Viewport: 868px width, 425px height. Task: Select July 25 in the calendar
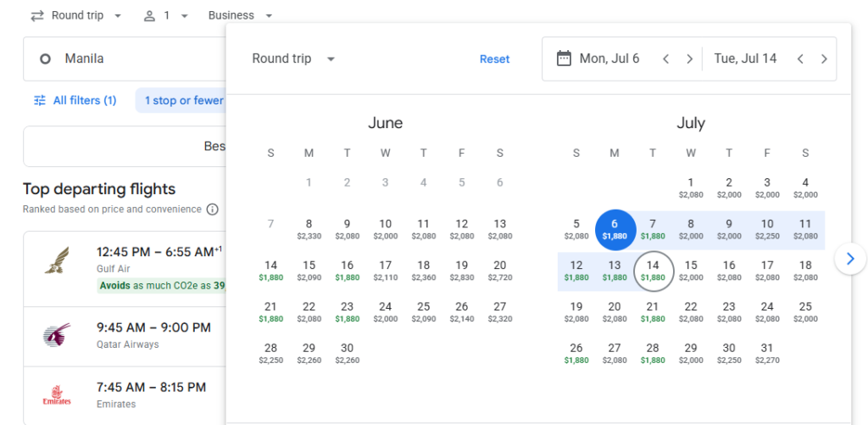tap(805, 312)
